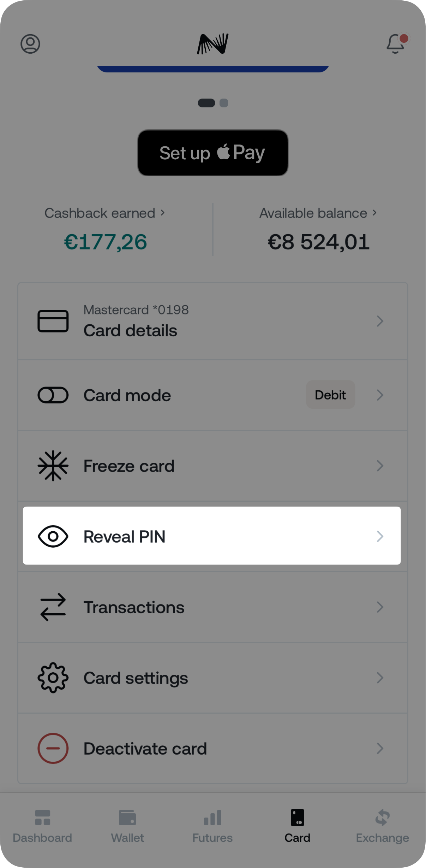Expand the Deactivate card chevron
426x868 pixels.
[380, 748]
